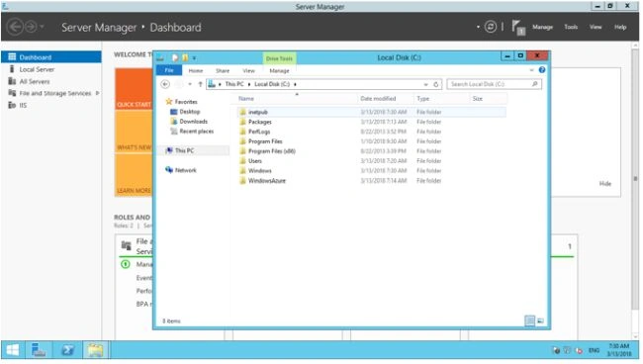Open the inetpub folder
The height and width of the screenshot is (364, 643).
pyautogui.click(x=258, y=112)
